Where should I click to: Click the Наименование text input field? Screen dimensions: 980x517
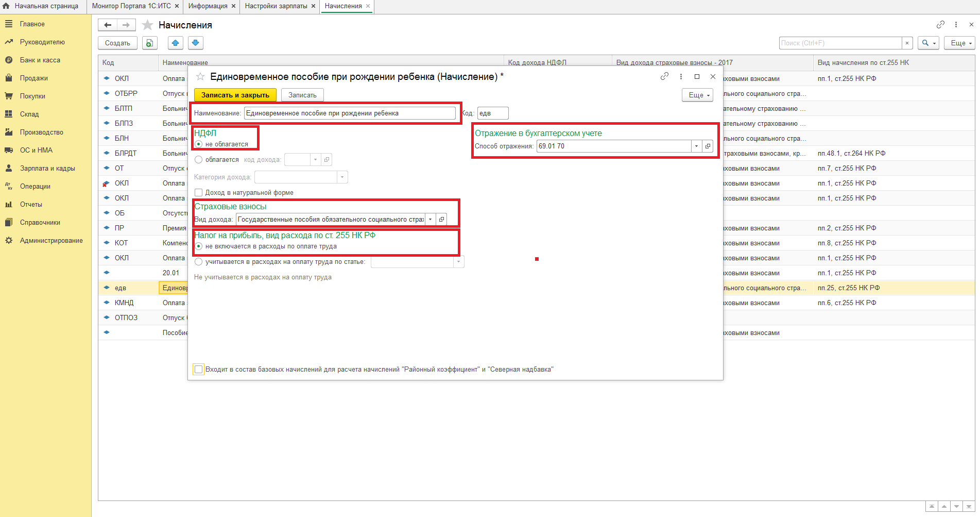pyautogui.click(x=349, y=113)
